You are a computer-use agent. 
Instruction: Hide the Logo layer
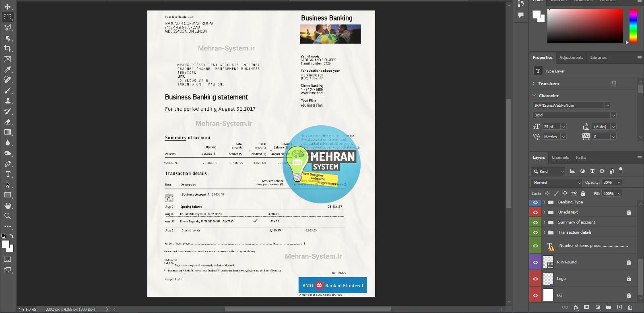click(535, 279)
